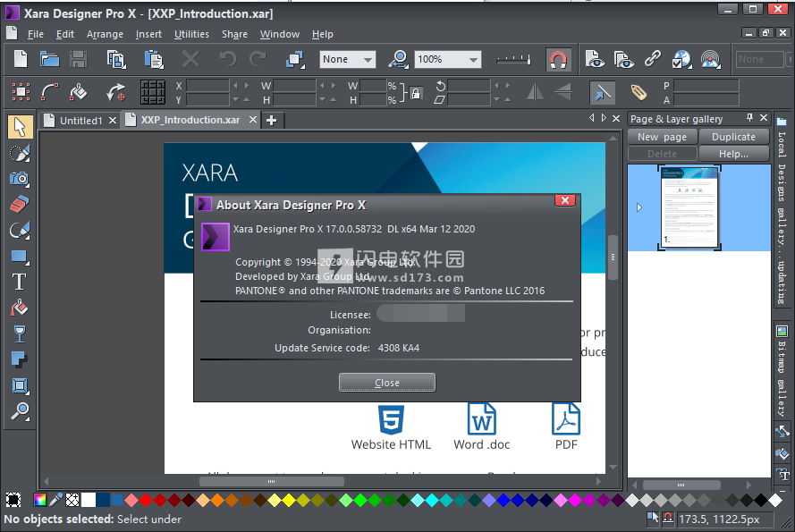The image size is (795, 532).
Task: Open the Bitmap gallery side tab
Action: (782, 373)
